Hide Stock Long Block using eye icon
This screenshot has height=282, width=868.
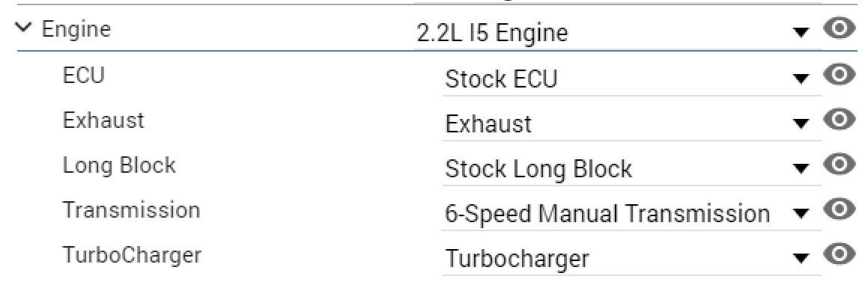tap(840, 164)
